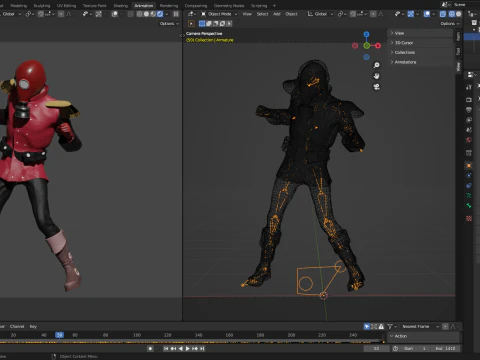The height and width of the screenshot is (360, 480).
Task: Click the blue Z axis on navigation gizmo
Action: pos(366,34)
